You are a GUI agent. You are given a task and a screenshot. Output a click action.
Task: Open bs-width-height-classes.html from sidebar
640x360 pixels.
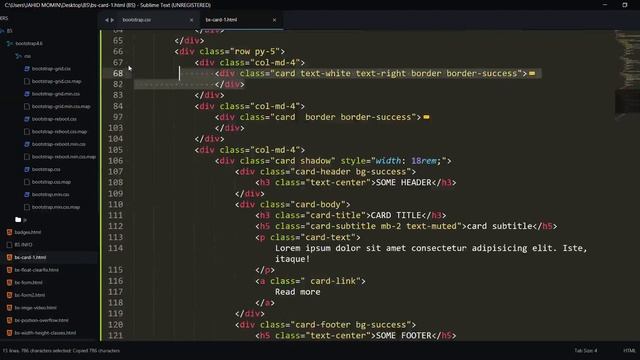[x=45, y=333]
